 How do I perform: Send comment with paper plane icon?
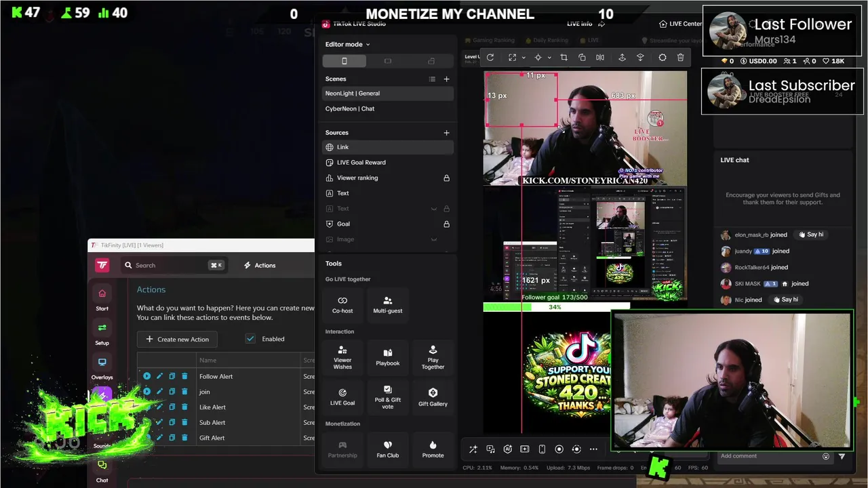842,456
